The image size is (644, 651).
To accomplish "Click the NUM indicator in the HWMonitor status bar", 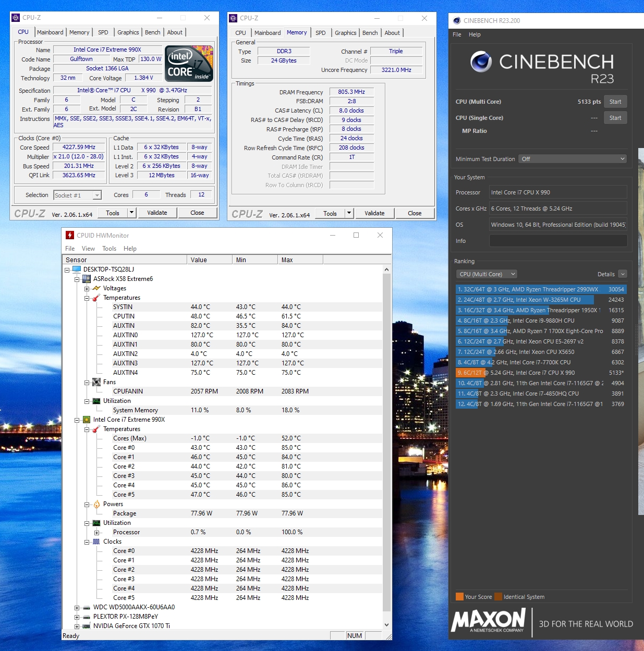I will 355,635.
